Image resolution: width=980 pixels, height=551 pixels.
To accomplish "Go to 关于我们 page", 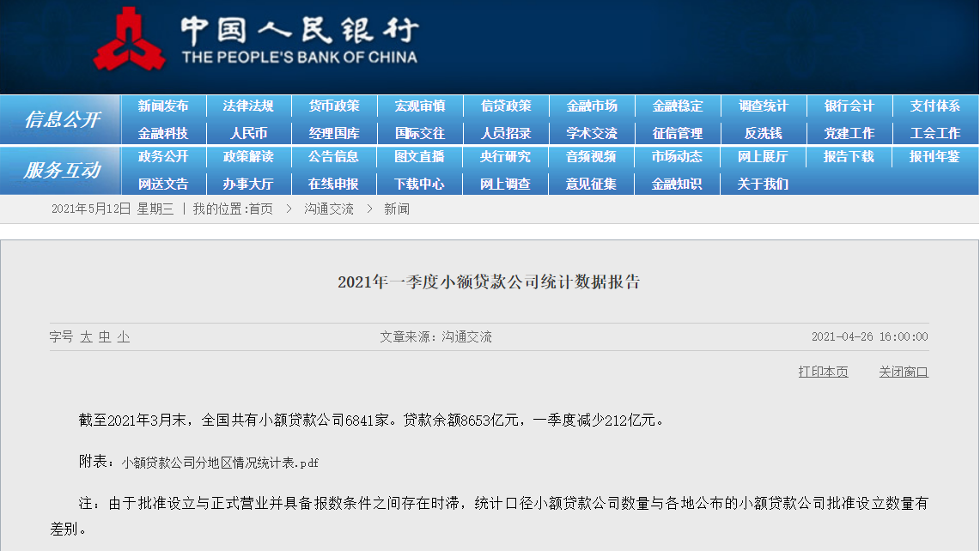I will (763, 185).
